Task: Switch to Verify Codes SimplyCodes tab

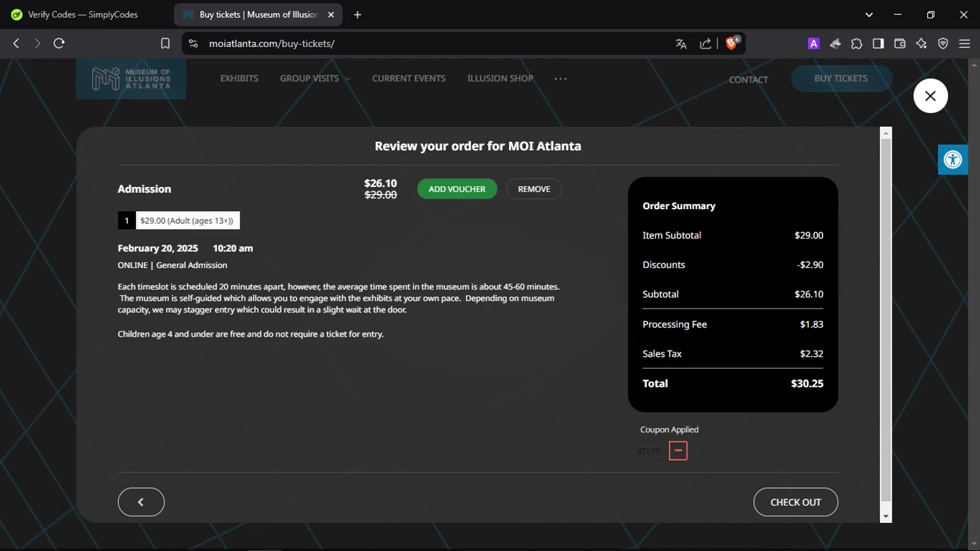Action: pyautogui.click(x=84, y=14)
